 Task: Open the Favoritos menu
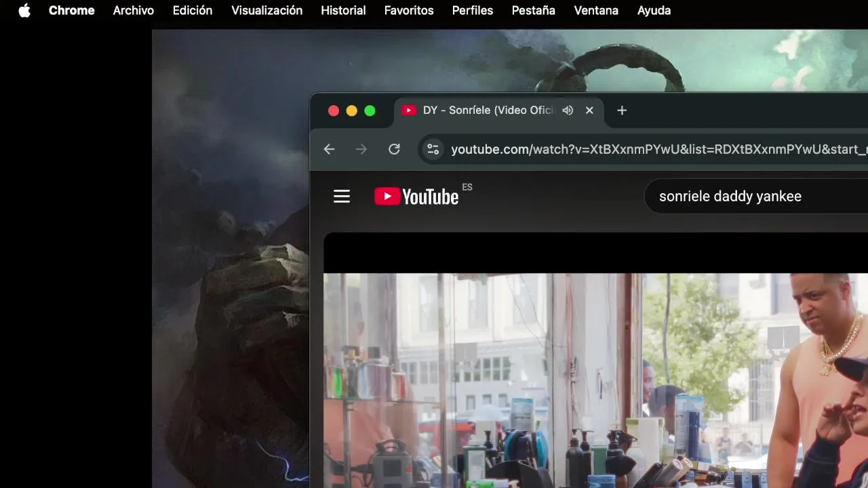pyautogui.click(x=409, y=10)
